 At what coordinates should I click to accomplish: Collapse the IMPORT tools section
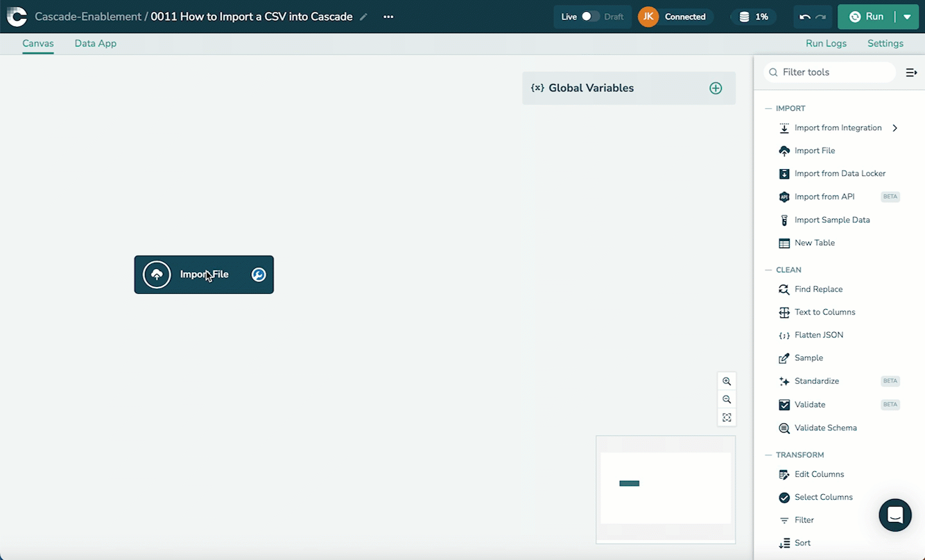point(768,109)
